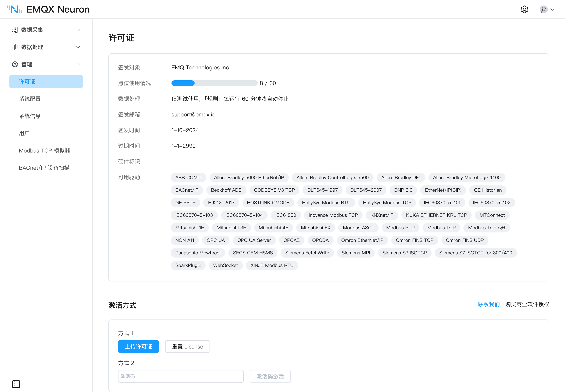This screenshot has height=392, width=565.
Task: Expand the 数据处理 chevron
Action: click(78, 47)
